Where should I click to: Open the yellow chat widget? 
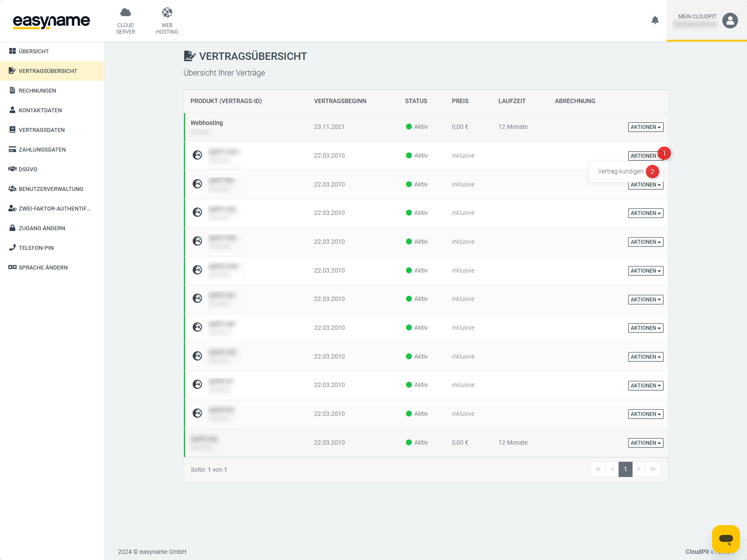pyautogui.click(x=726, y=539)
